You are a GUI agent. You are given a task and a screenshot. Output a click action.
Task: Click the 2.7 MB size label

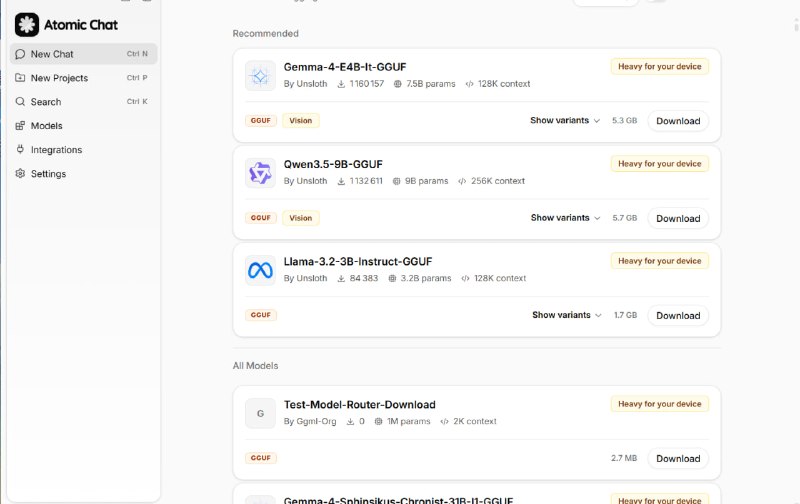[624, 458]
